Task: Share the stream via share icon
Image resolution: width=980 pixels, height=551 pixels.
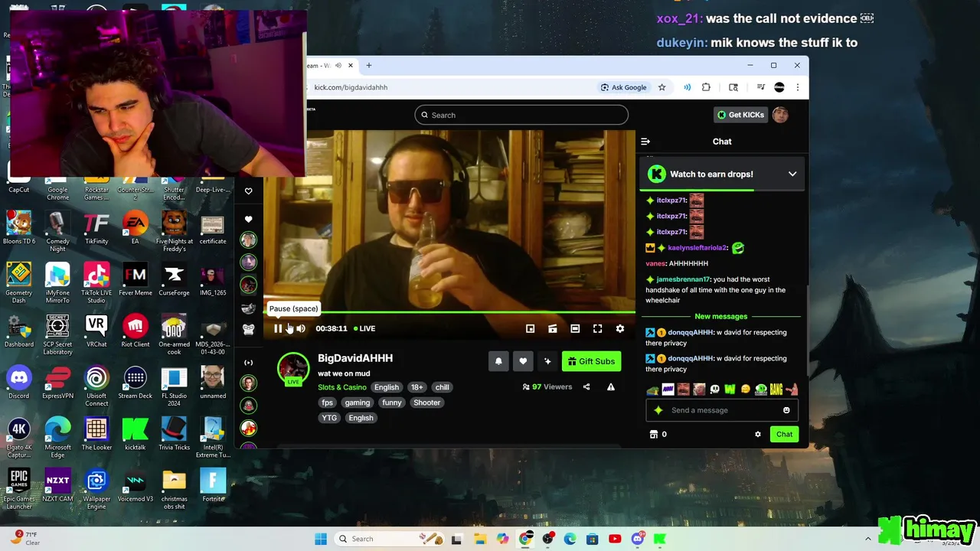Action: tap(586, 387)
